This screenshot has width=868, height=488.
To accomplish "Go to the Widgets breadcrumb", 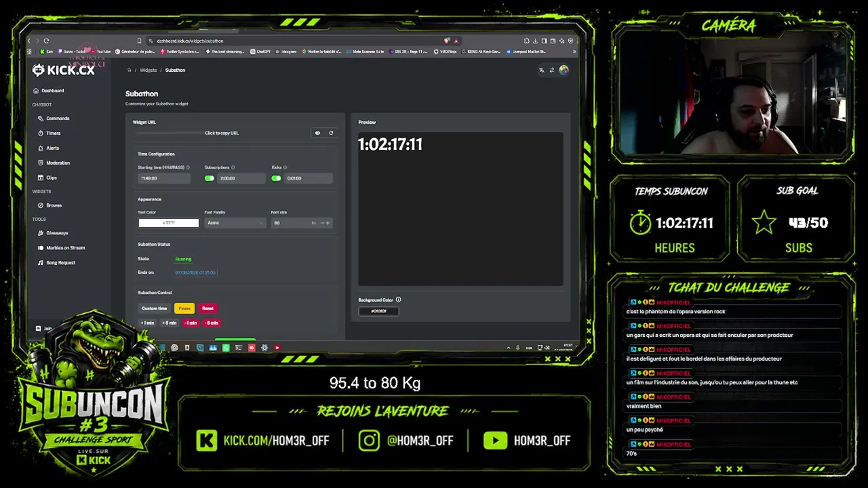I will click(148, 70).
